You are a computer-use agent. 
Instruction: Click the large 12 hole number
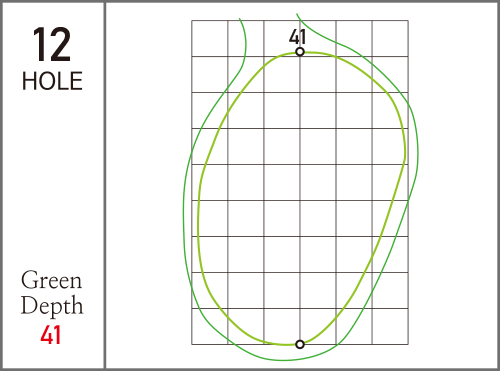point(52,45)
